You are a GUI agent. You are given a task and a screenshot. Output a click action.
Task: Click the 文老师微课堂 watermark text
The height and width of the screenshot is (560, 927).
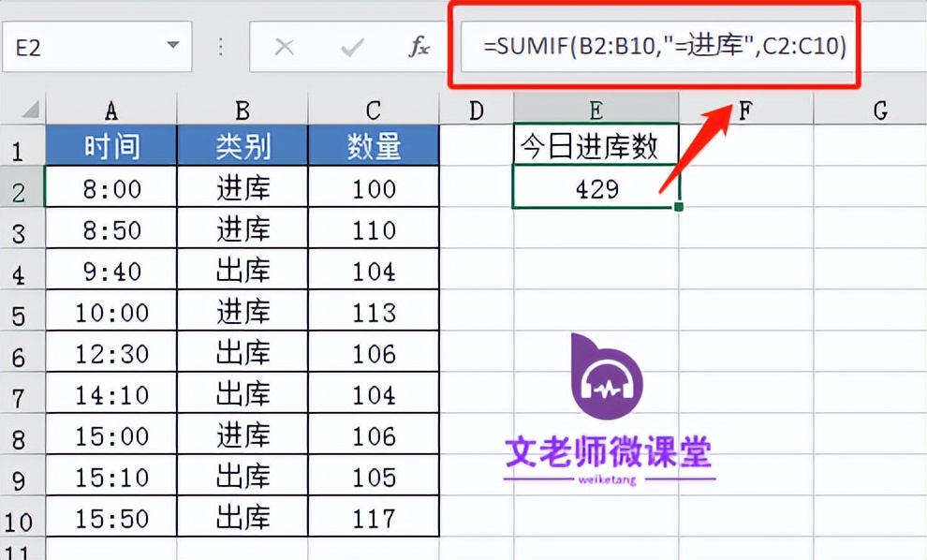point(607,451)
